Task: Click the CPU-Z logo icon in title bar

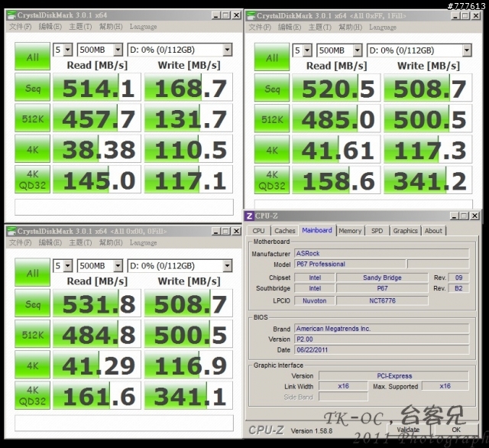Action: 249,216
